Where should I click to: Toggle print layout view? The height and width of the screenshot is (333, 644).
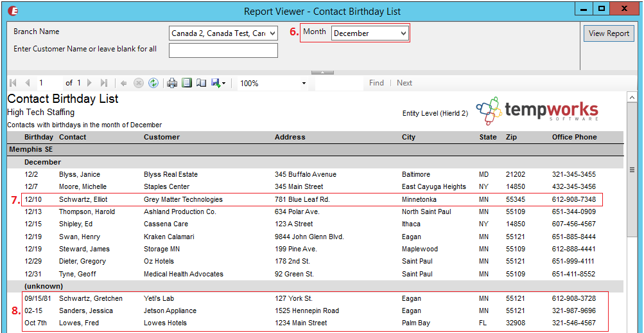(187, 83)
